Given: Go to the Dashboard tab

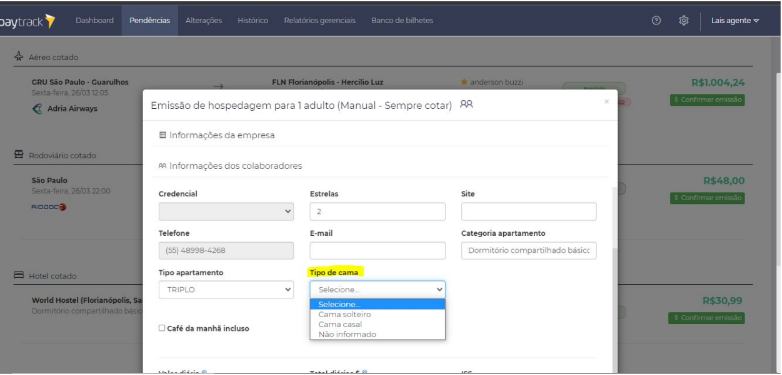Looking at the screenshot, I should pyautogui.click(x=94, y=20).
